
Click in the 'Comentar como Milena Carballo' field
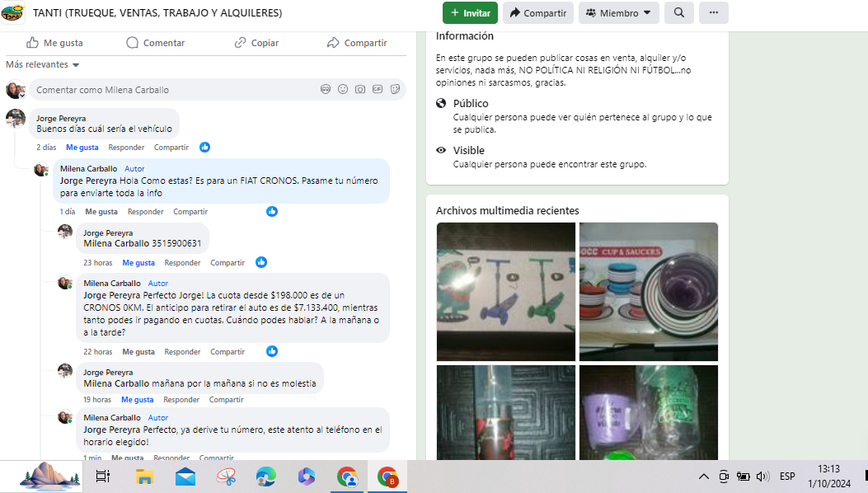coord(173,89)
